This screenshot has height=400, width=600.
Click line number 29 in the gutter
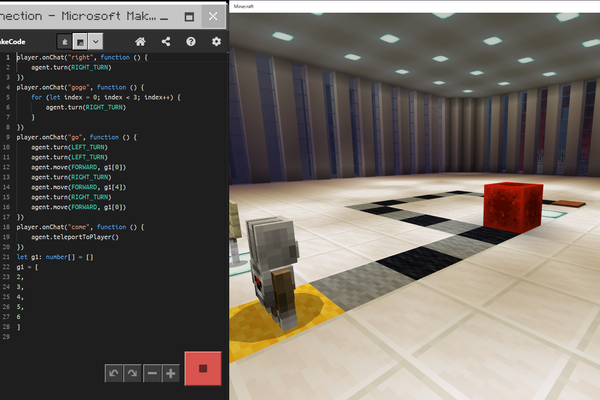pyautogui.click(x=6, y=337)
